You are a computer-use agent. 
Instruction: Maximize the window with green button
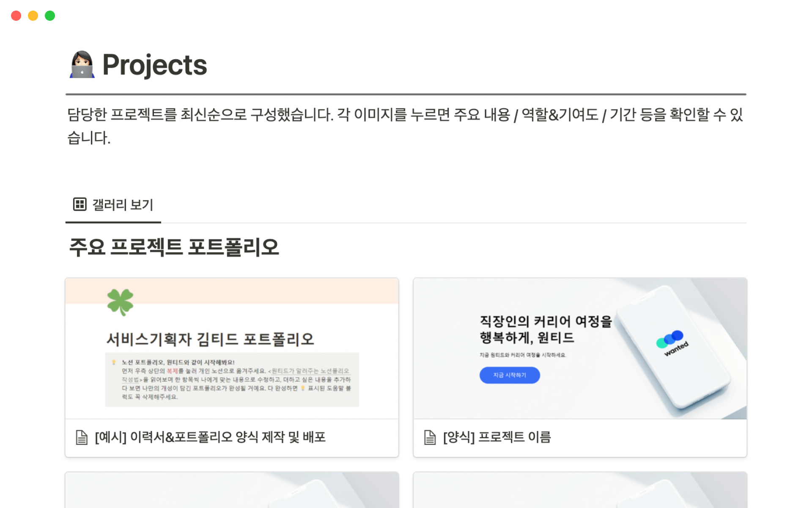pos(50,16)
